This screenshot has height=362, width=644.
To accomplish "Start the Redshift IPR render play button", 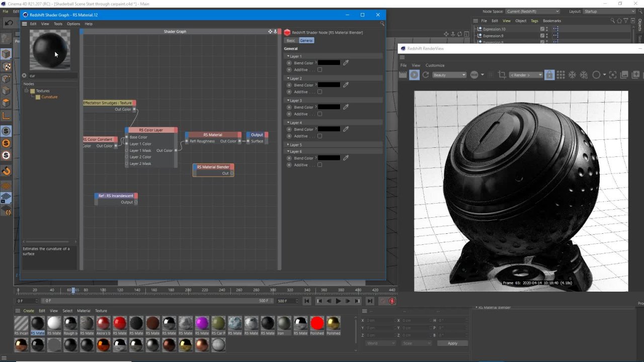I will click(414, 75).
